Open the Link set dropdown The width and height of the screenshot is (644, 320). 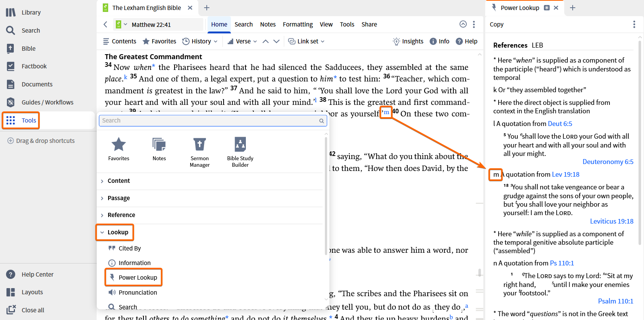tap(306, 41)
